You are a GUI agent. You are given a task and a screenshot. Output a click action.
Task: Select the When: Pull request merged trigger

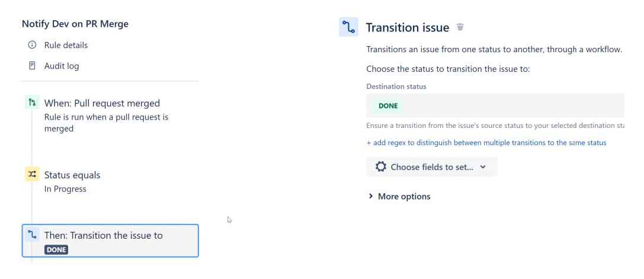(102, 103)
